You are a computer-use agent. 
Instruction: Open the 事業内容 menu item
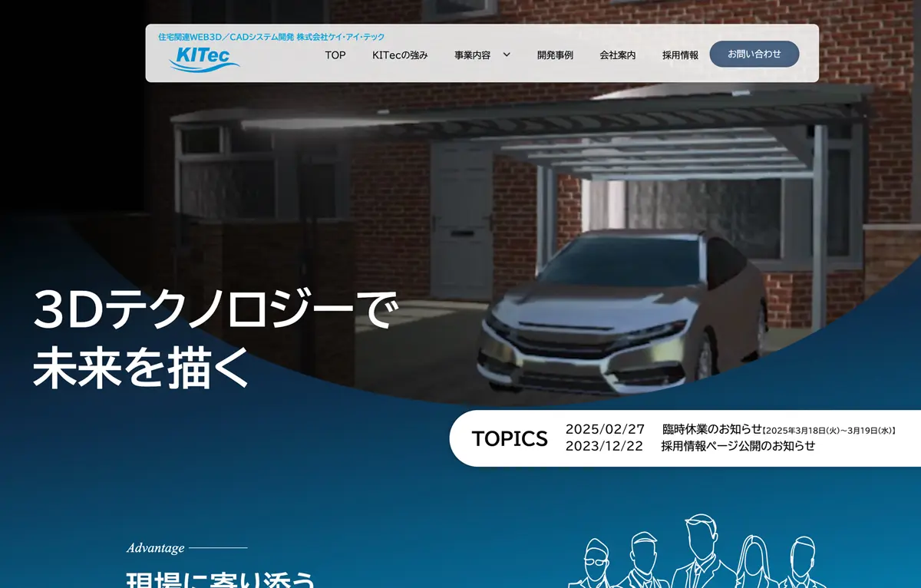click(472, 55)
